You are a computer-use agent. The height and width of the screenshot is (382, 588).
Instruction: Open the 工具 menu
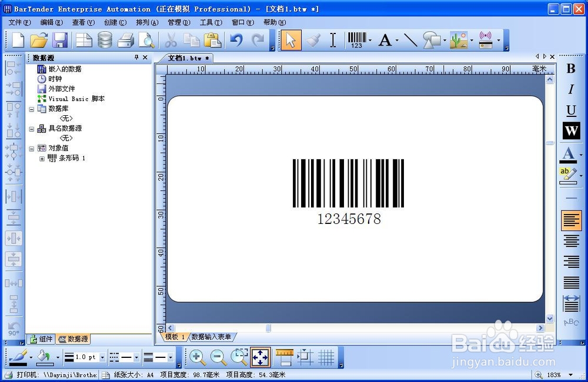[211, 22]
